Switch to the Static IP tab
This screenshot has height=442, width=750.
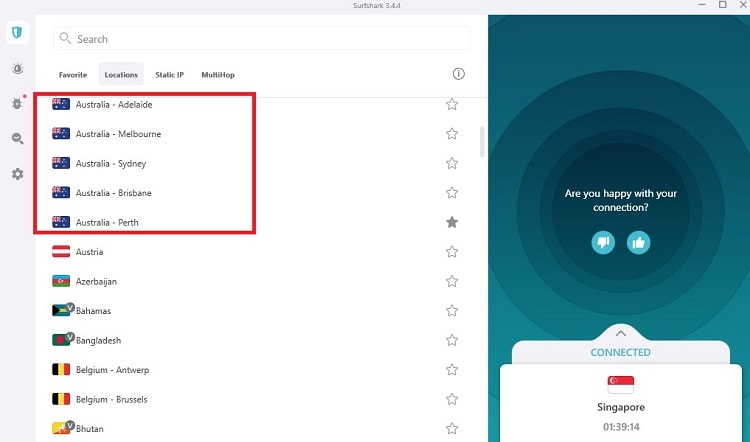point(169,75)
